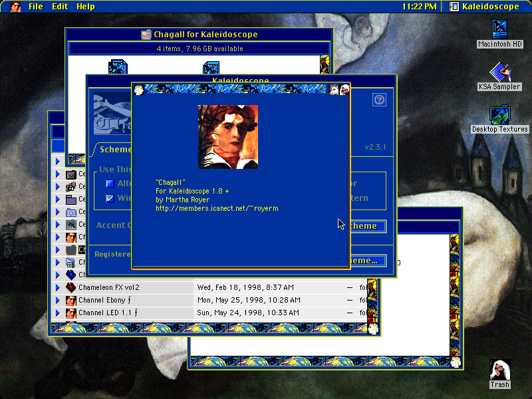
Task: Toggle the unchecked 'Alt...' checkbox in Kaleidoscope
Action: (x=110, y=184)
